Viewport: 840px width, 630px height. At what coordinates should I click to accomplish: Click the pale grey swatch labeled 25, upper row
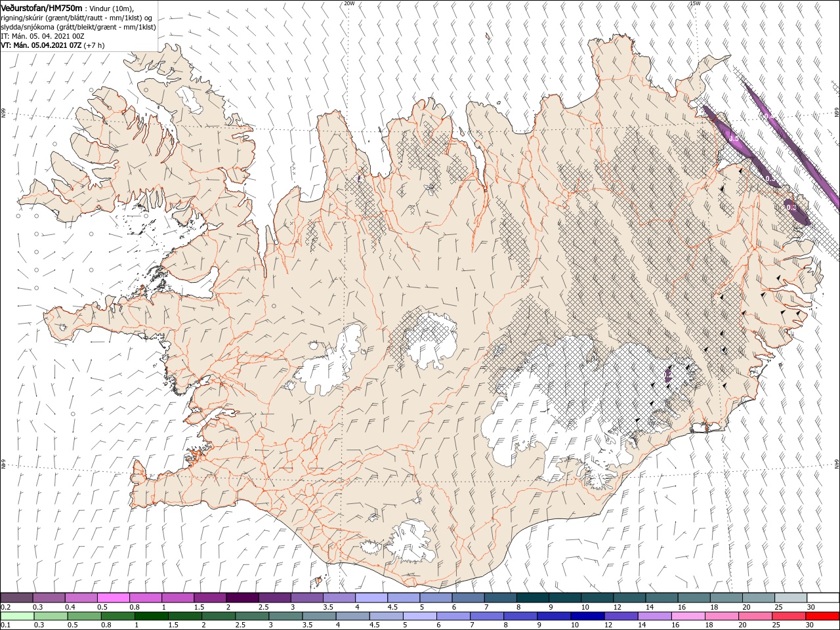pos(790,598)
